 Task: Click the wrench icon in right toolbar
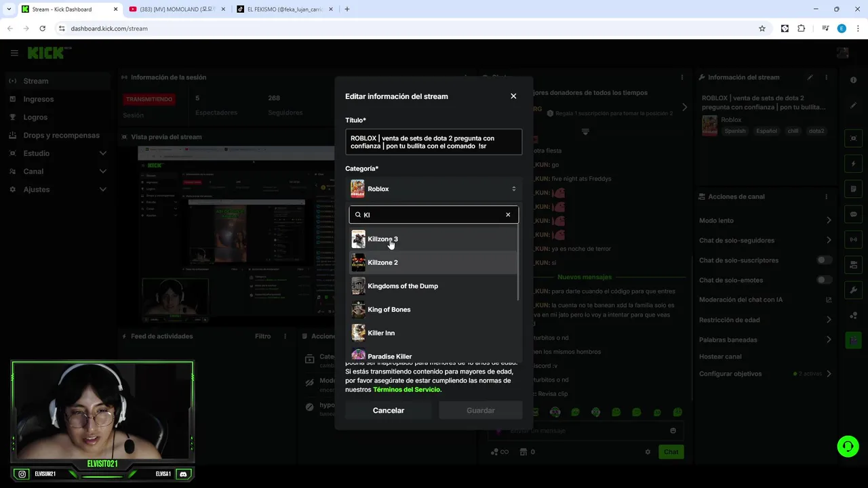853,290
